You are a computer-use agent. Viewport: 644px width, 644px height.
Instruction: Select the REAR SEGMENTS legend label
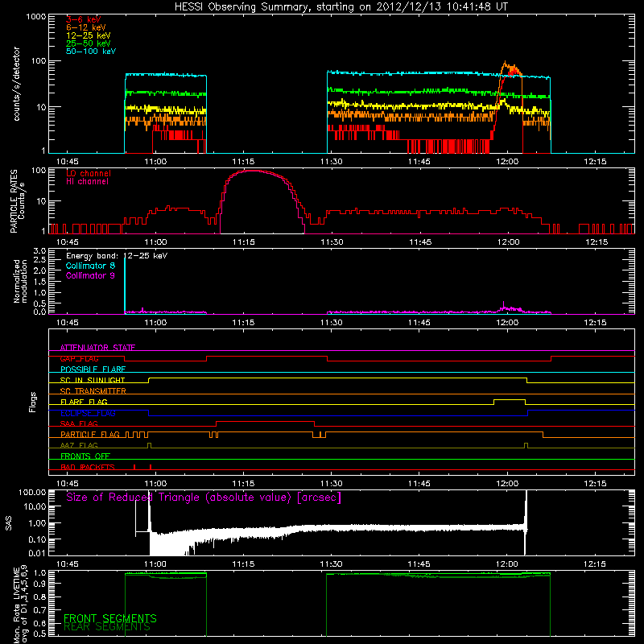click(x=107, y=627)
